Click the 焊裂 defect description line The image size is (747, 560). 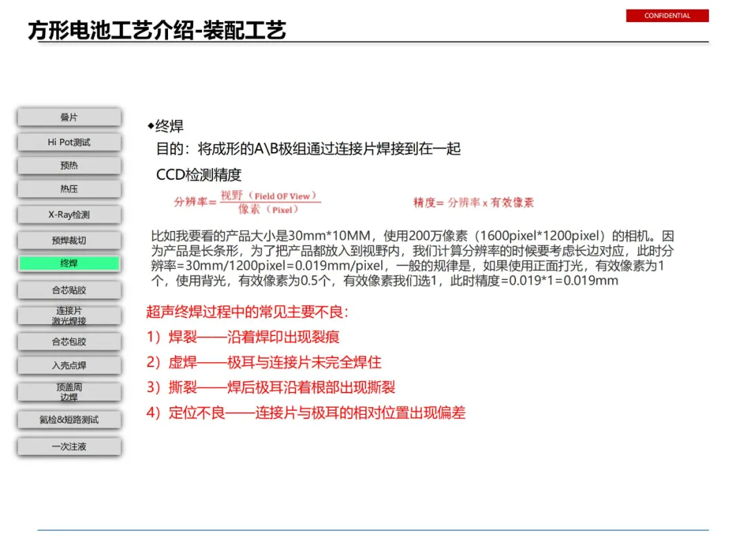click(x=243, y=337)
